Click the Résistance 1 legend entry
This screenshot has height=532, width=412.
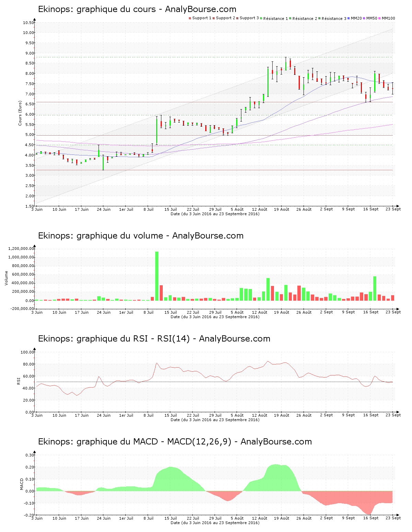(x=275, y=19)
